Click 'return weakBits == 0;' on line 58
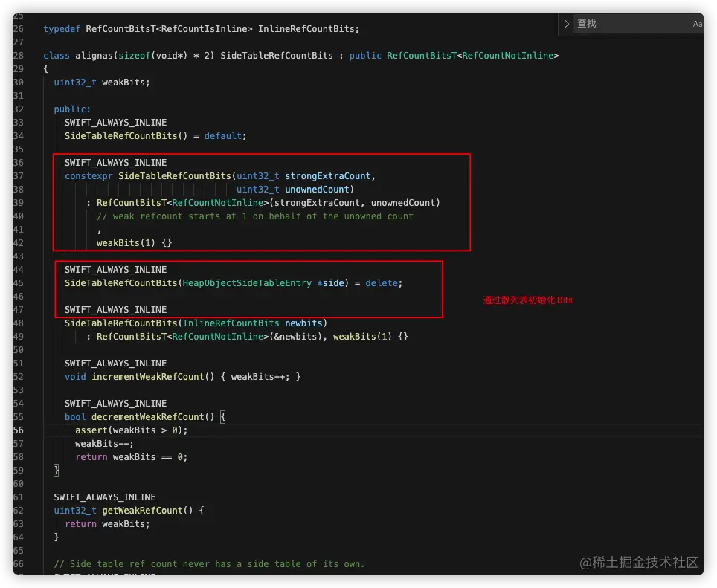Viewport: 717px width, 588px height. (131, 457)
